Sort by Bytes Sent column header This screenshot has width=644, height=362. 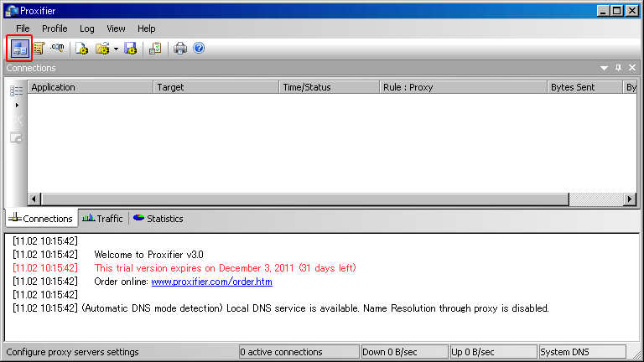pyautogui.click(x=584, y=87)
